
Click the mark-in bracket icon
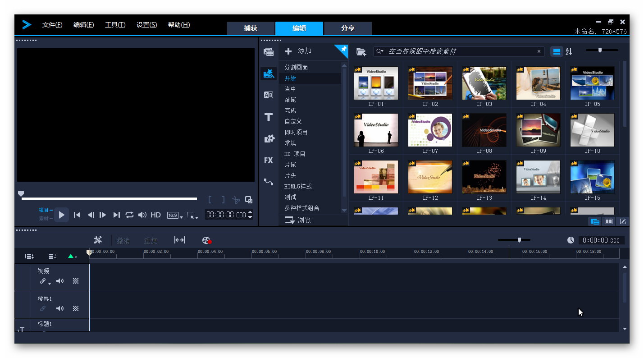point(210,200)
